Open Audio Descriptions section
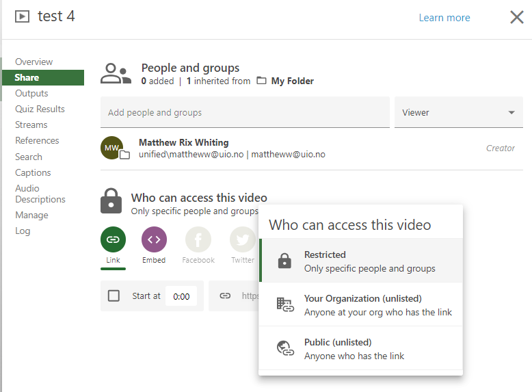Image resolution: width=532 pixels, height=392 pixels. [x=40, y=194]
